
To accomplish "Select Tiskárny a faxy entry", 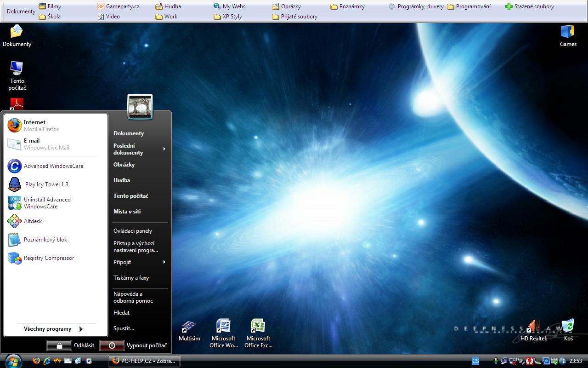I will (131, 278).
